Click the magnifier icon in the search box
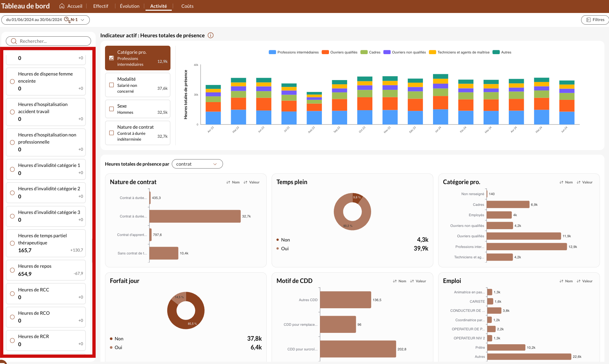The image size is (609, 364). coord(14,41)
